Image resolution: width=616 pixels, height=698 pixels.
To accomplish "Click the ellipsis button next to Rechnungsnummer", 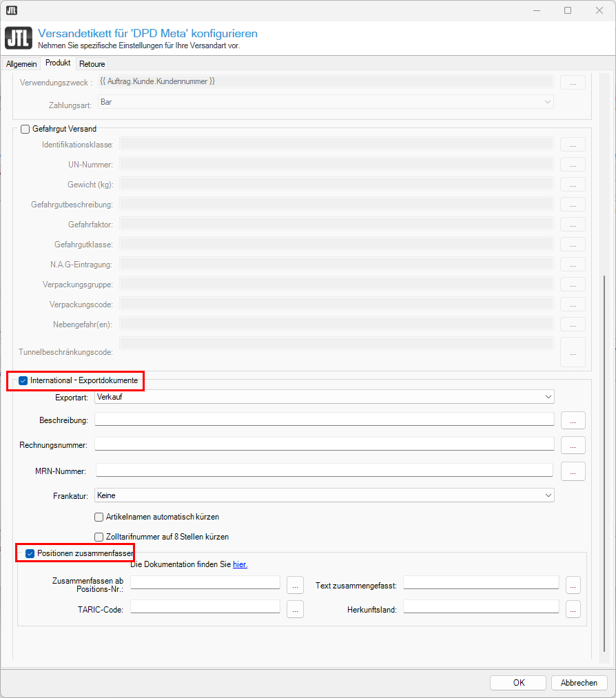I will [x=573, y=445].
